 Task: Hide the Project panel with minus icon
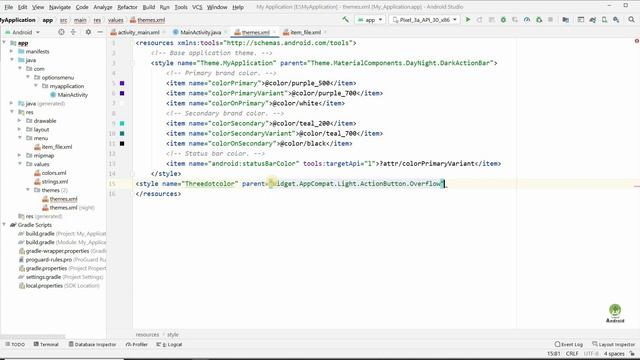click(x=100, y=32)
